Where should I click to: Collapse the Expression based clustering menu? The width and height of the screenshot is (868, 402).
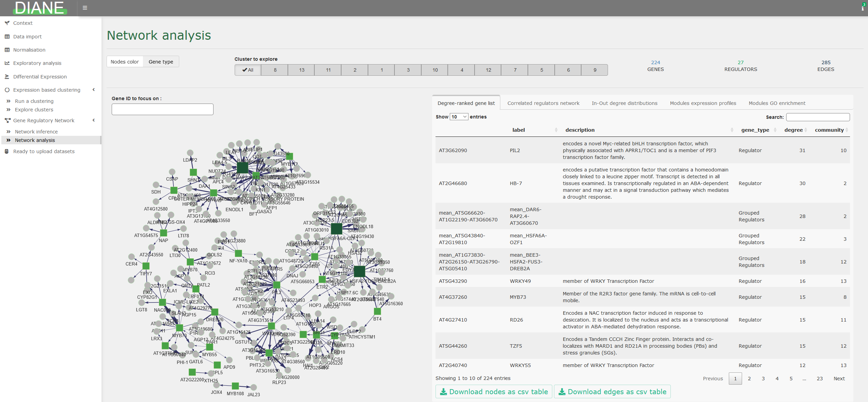click(x=94, y=90)
